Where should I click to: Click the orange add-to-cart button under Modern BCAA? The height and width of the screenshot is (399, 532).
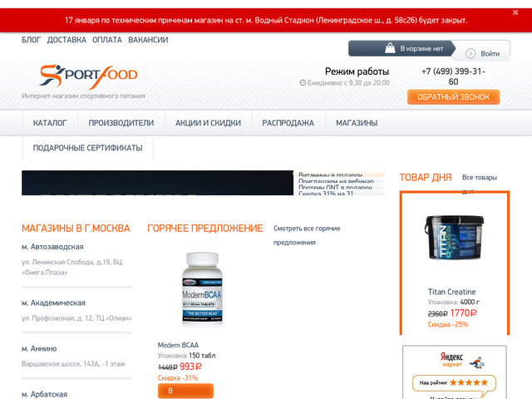click(x=185, y=391)
